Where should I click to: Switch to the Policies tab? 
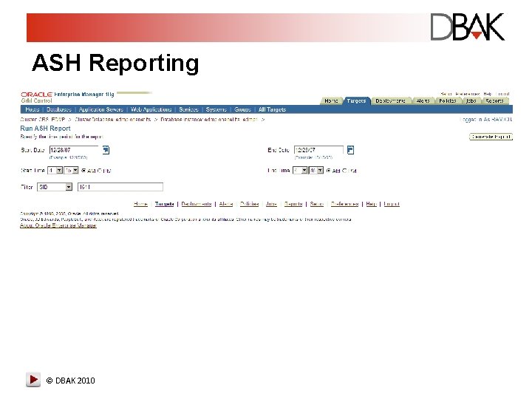click(448, 100)
